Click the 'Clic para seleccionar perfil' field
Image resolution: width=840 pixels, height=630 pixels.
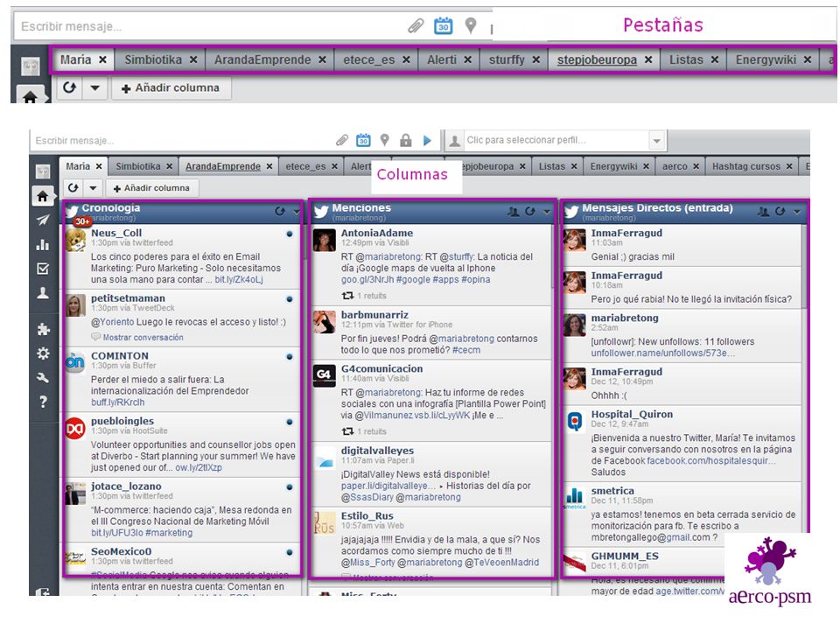556,140
